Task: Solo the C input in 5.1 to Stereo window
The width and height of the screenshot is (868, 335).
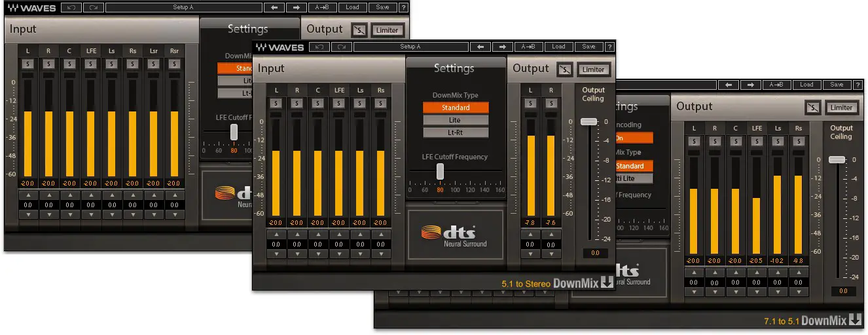Action: tap(318, 104)
